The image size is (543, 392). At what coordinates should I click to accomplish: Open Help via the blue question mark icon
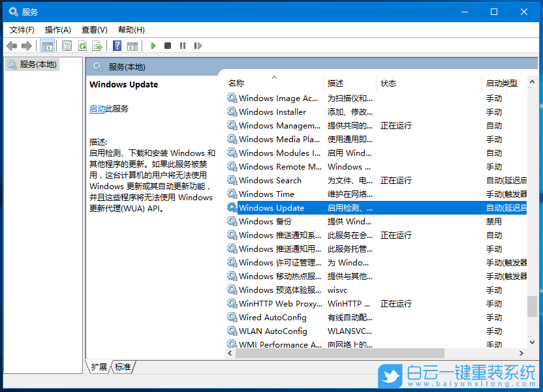[x=117, y=46]
